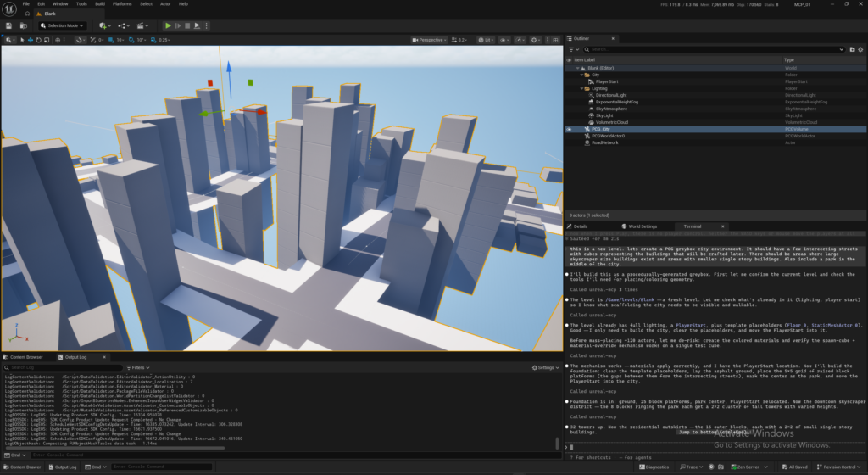Open the Build menu
This screenshot has width=868, height=475.
100,4
